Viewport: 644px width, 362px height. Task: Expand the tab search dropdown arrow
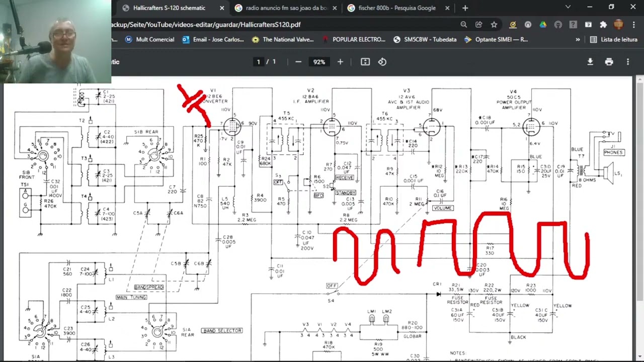[568, 7]
